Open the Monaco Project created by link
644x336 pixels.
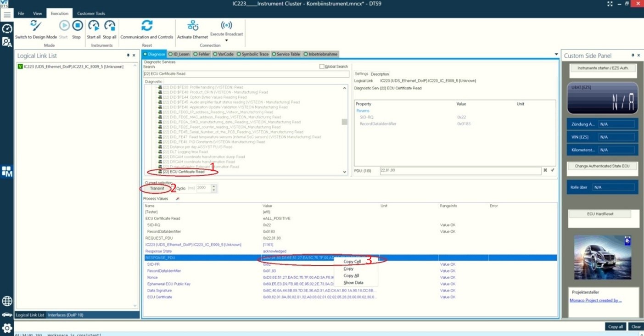coord(595,300)
